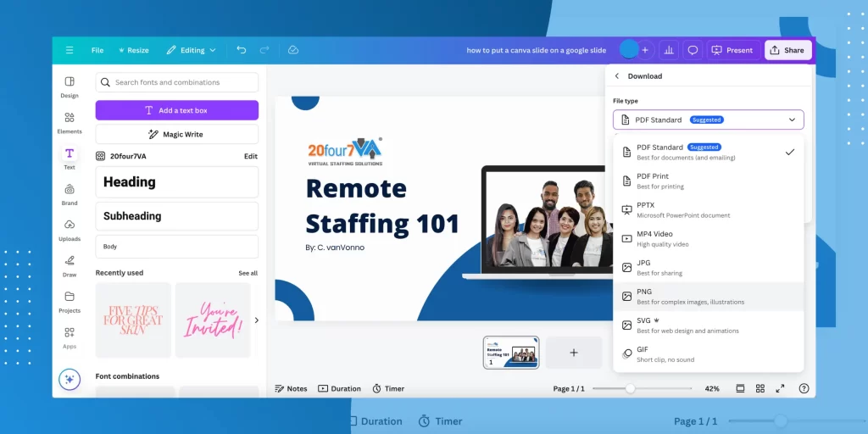Open the Uploads sidebar icon

point(70,228)
